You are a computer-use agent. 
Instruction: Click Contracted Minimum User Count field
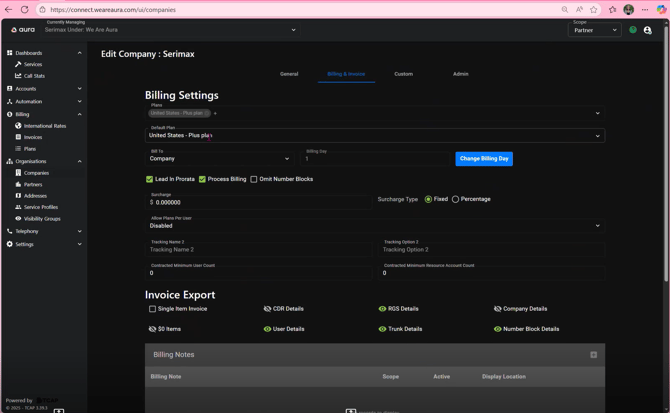click(258, 272)
